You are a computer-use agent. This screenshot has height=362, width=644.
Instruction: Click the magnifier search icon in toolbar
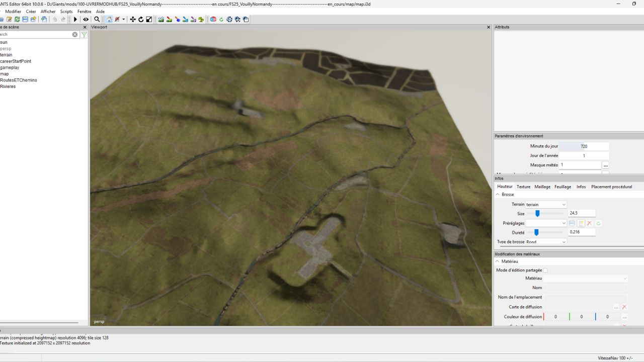[x=97, y=19]
